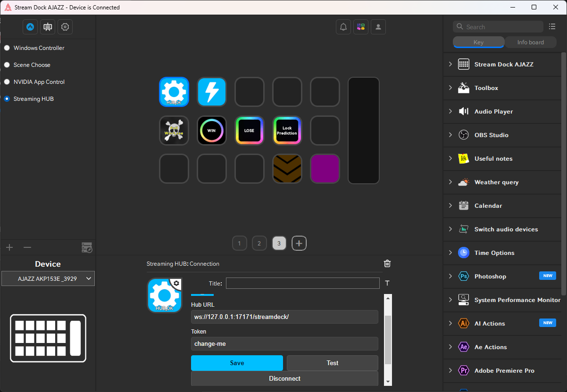Screen dimensions: 567x392
Task: Go to page 2
Action: click(x=259, y=244)
